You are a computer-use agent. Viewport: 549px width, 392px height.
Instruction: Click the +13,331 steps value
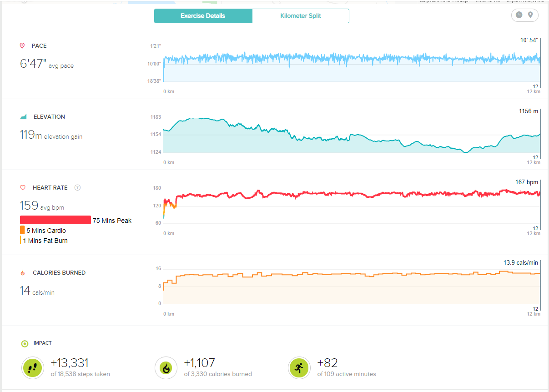[70, 363]
